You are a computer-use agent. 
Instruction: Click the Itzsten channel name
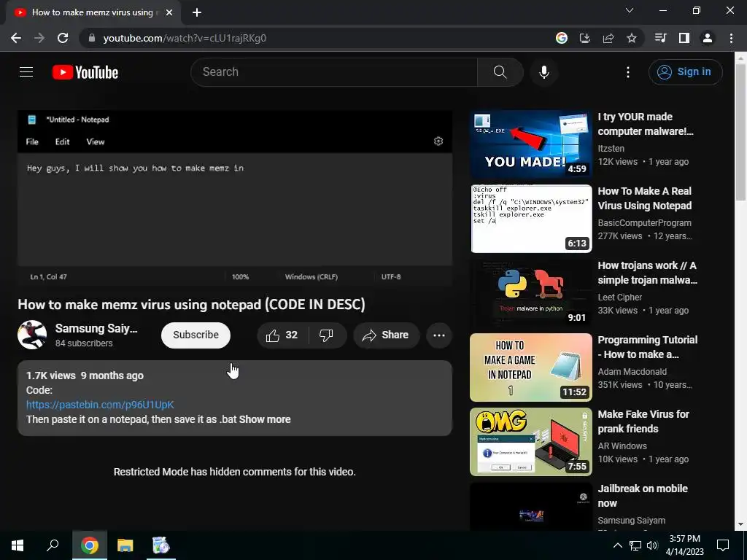pos(611,149)
